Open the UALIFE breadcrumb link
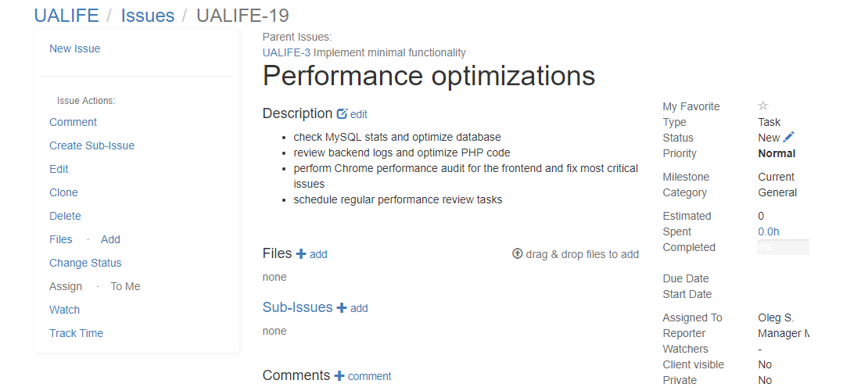The width and height of the screenshot is (868, 391). (x=66, y=15)
